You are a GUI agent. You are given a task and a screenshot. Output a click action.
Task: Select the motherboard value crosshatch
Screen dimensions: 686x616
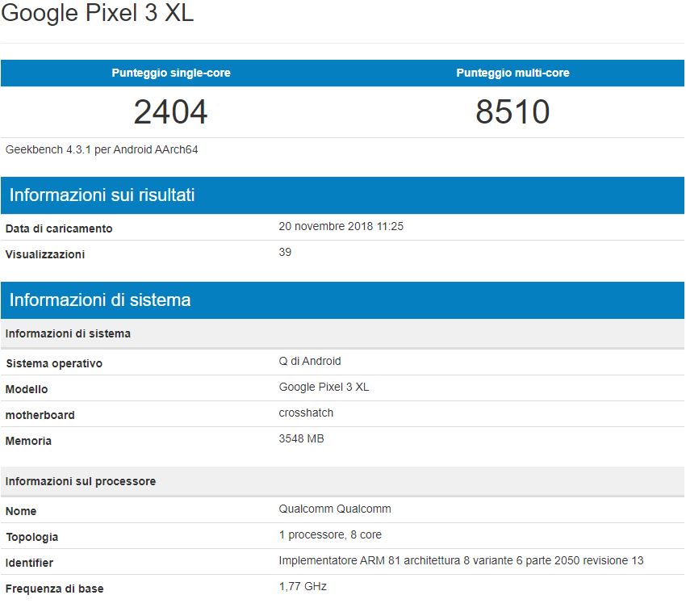[305, 413]
